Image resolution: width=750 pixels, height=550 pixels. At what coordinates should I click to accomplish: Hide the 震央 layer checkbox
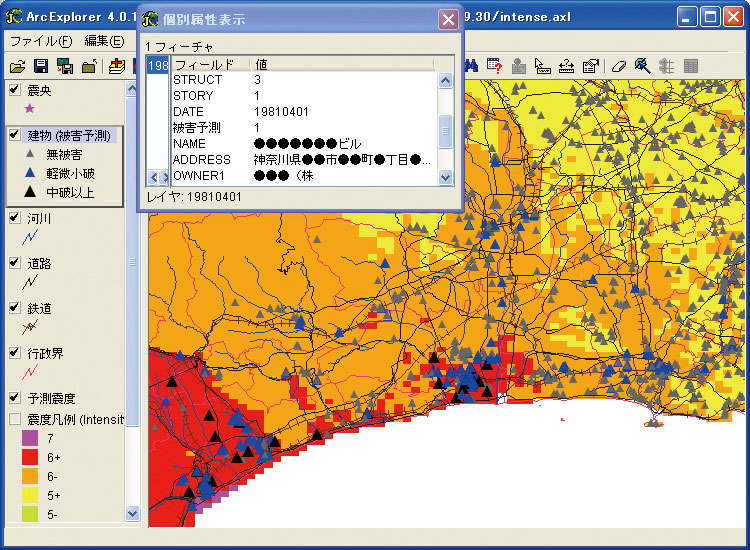coord(15,90)
